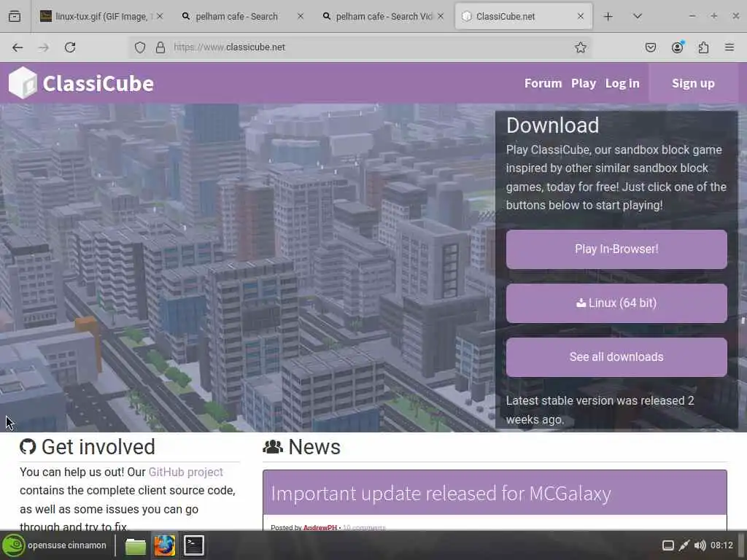Viewport: 747px width, 560px height.
Task: Click the ClassiCube header title text
Action: click(98, 83)
